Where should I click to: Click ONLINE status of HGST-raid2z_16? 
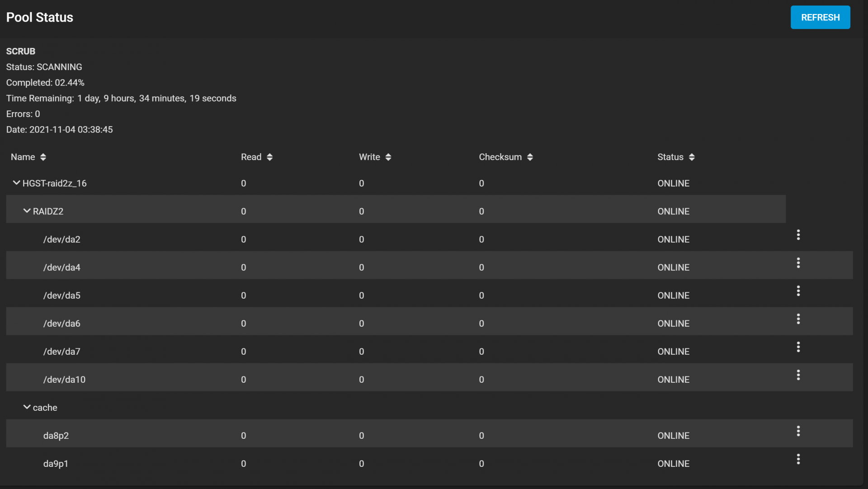click(x=673, y=183)
